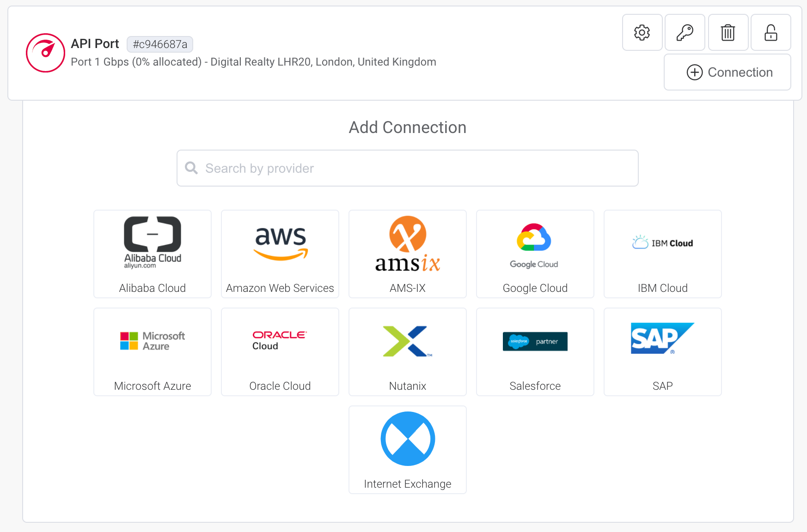Image resolution: width=807 pixels, height=532 pixels.
Task: Pick the SAP connection tile
Action: (662, 352)
